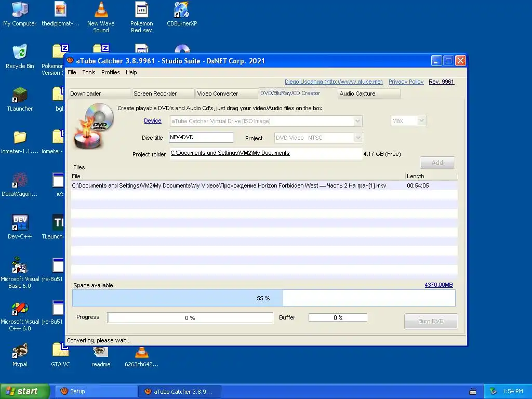Select the Horizon Forbidden West mkv row
The width and height of the screenshot is (532, 399).
coord(264,185)
